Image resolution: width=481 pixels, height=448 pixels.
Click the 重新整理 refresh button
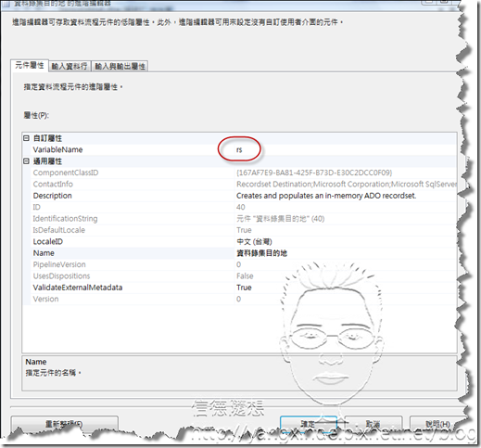(64, 424)
